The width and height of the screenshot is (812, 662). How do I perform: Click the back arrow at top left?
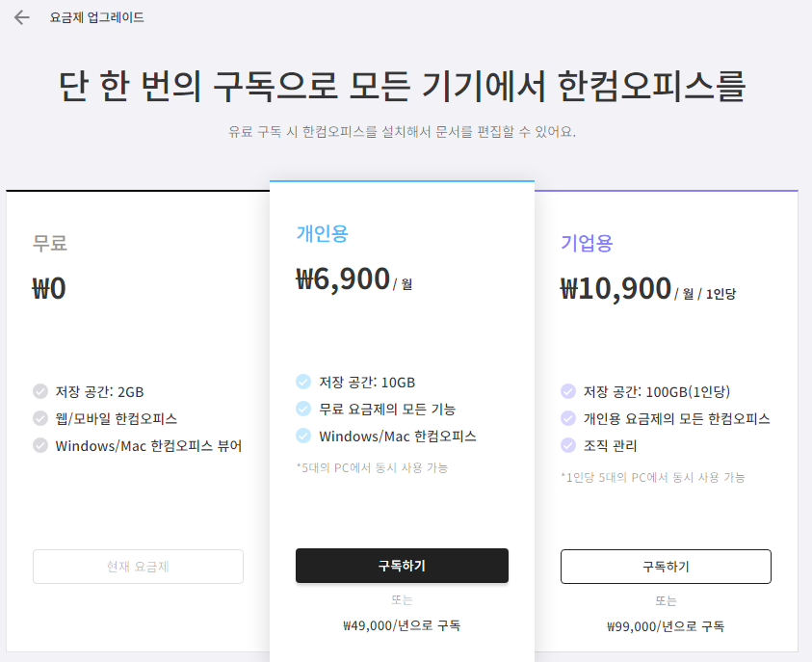pos(20,16)
